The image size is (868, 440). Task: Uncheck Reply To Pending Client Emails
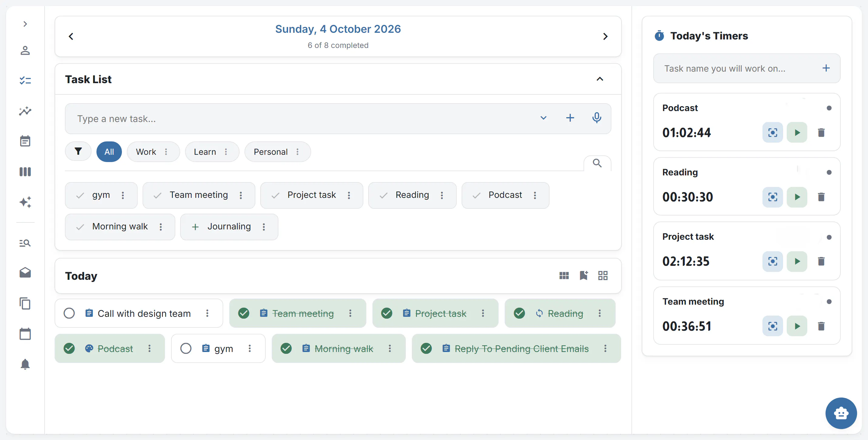426,348
